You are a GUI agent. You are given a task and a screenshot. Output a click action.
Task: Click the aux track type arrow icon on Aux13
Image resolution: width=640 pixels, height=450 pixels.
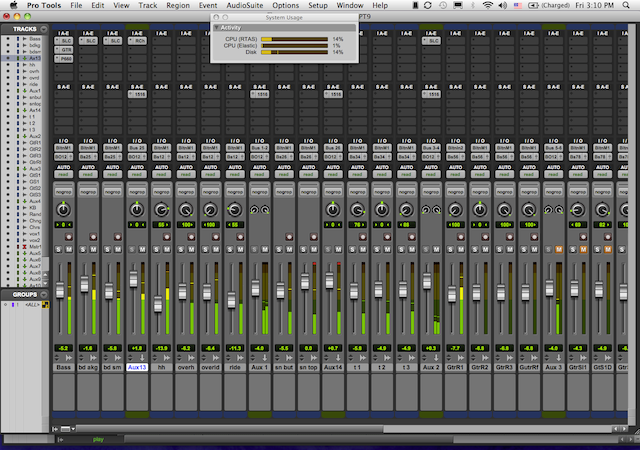tap(142, 358)
